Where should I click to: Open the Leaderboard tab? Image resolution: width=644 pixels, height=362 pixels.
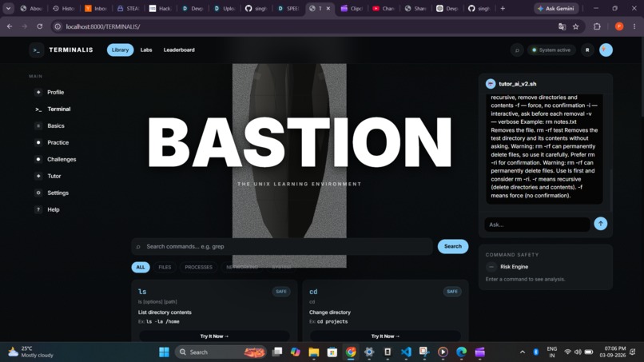[x=179, y=50]
